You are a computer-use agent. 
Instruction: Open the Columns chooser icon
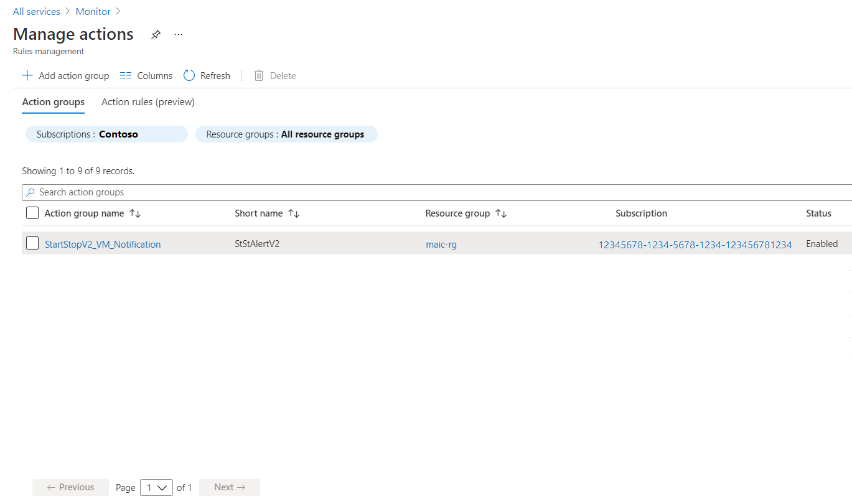point(126,75)
